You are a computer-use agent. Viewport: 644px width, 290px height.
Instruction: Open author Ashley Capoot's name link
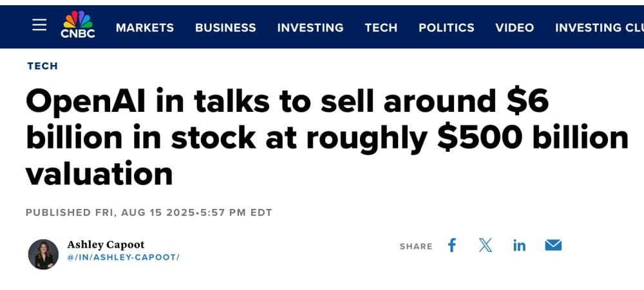point(106,244)
